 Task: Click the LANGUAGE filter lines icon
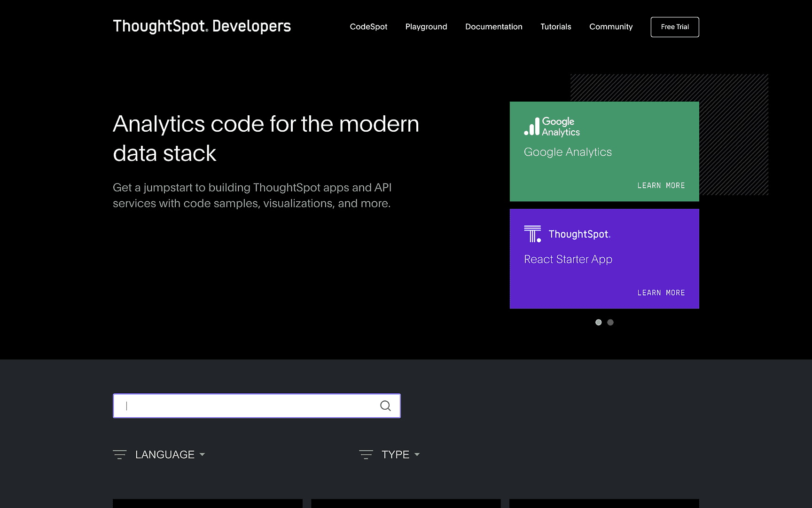point(120,454)
